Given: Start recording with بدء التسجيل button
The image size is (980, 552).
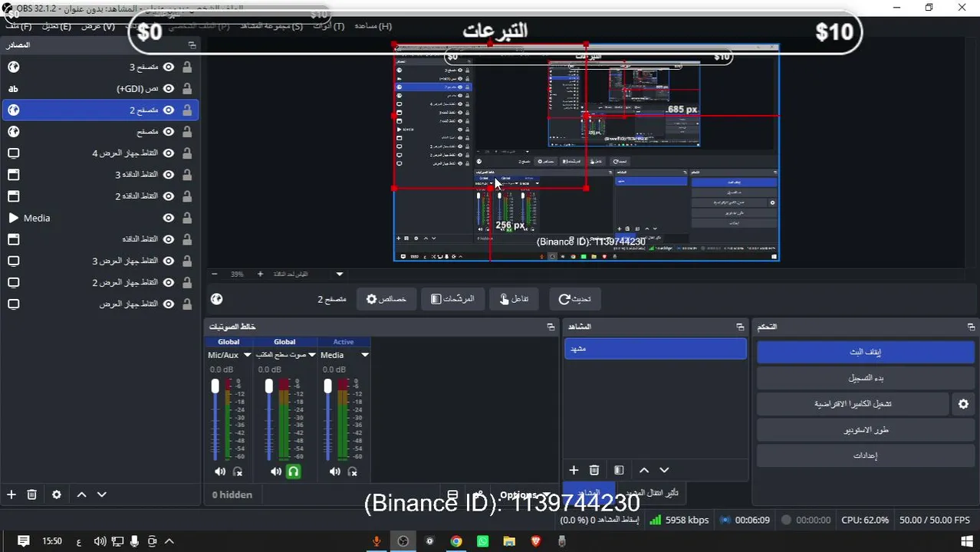Looking at the screenshot, I should point(866,378).
